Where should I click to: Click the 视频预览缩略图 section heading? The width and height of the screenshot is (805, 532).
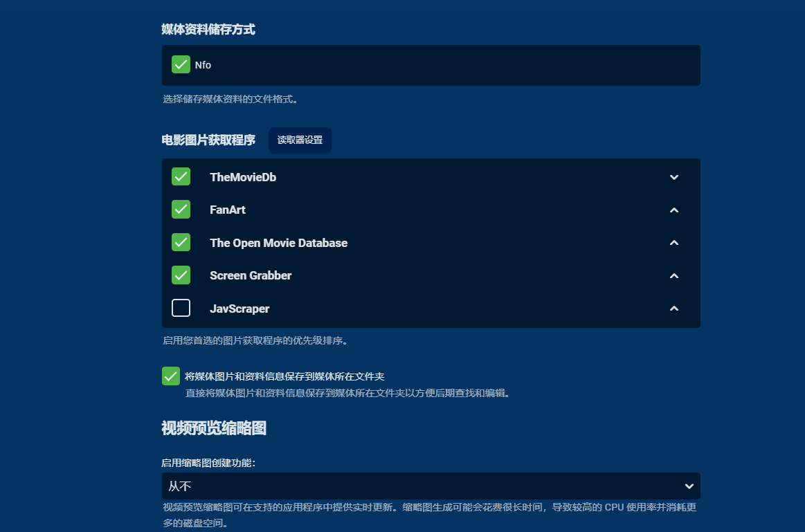214,428
